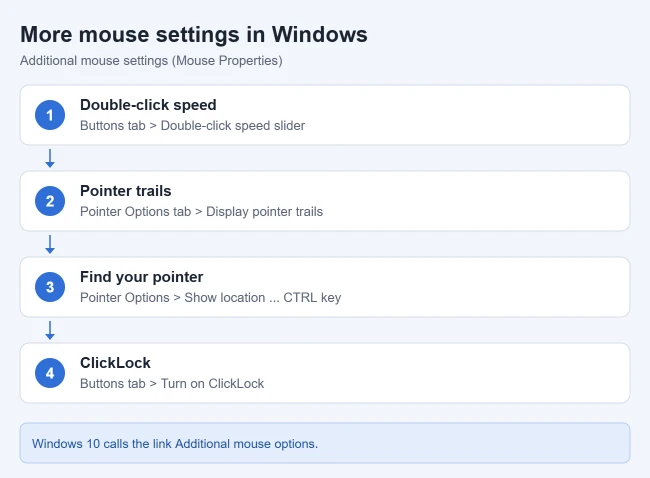This screenshot has height=478, width=650.
Task: Click the 'More mouse settings in Windows' title
Action: point(194,34)
